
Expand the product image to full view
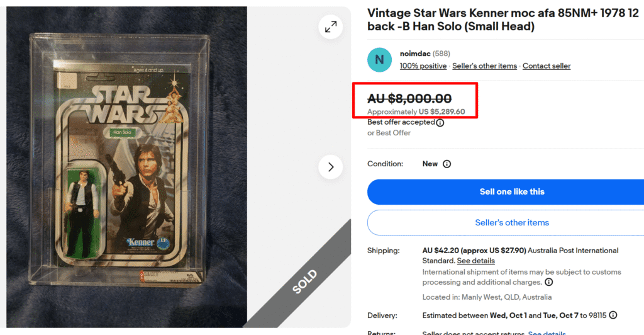pos(330,26)
